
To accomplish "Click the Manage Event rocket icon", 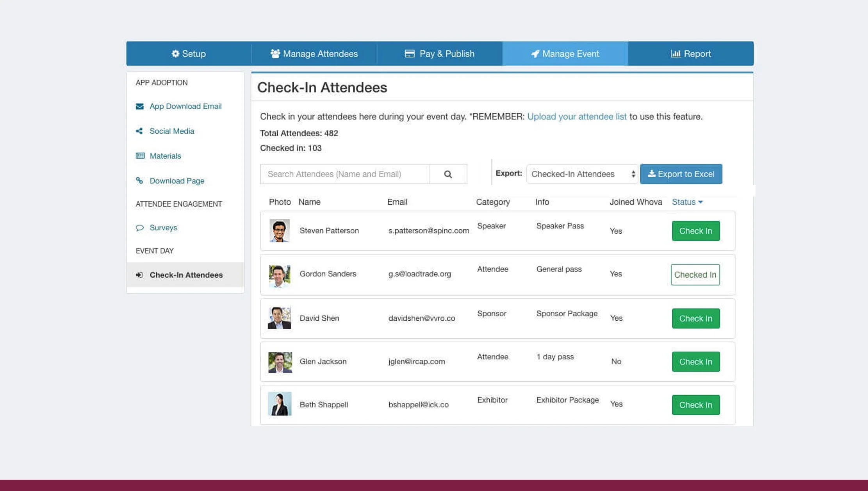I will 535,54.
